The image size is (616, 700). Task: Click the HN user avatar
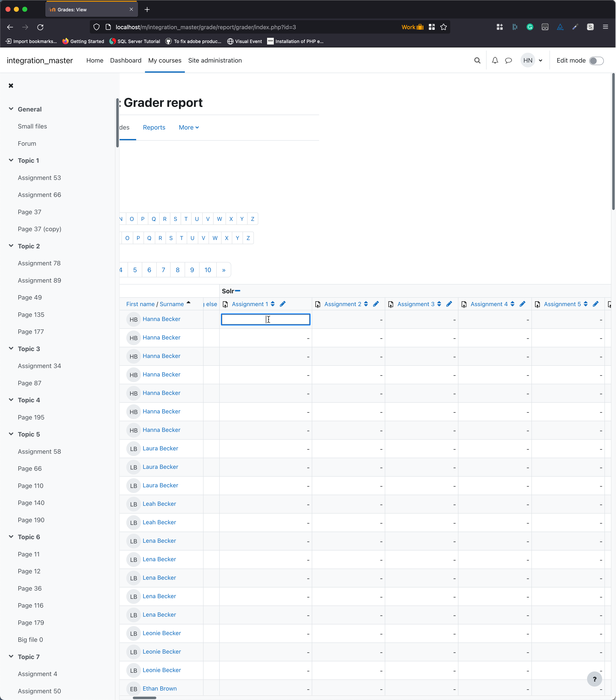[x=528, y=61]
